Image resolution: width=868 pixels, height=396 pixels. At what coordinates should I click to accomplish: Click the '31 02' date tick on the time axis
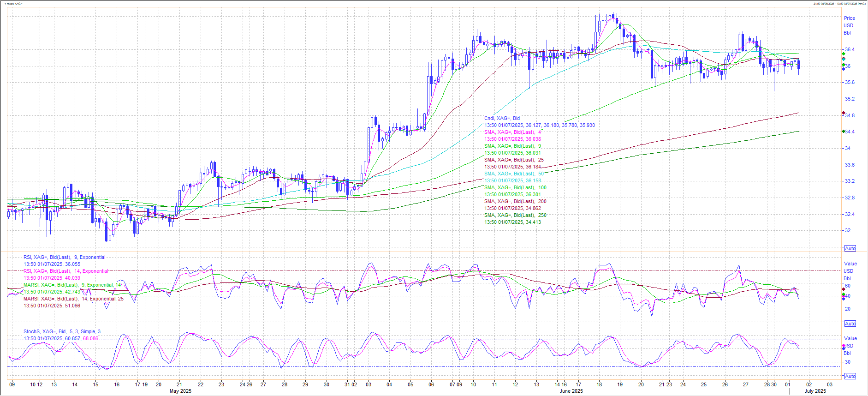coord(351,384)
